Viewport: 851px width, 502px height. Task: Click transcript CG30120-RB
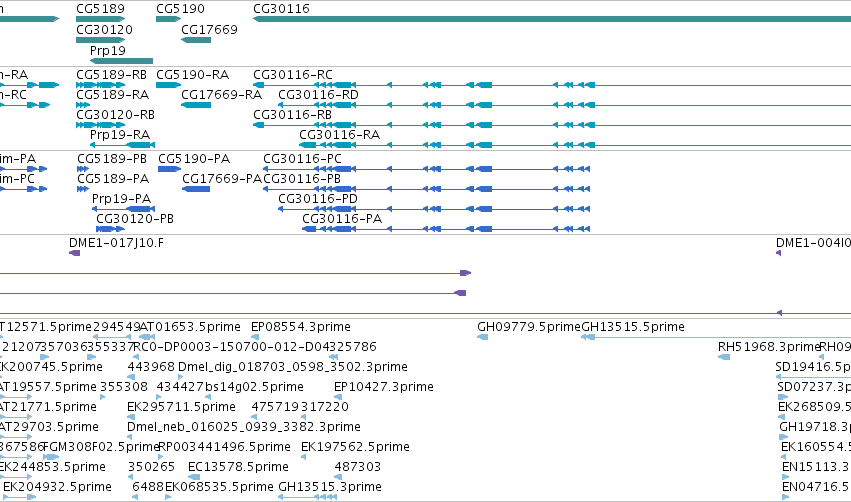tap(101, 125)
